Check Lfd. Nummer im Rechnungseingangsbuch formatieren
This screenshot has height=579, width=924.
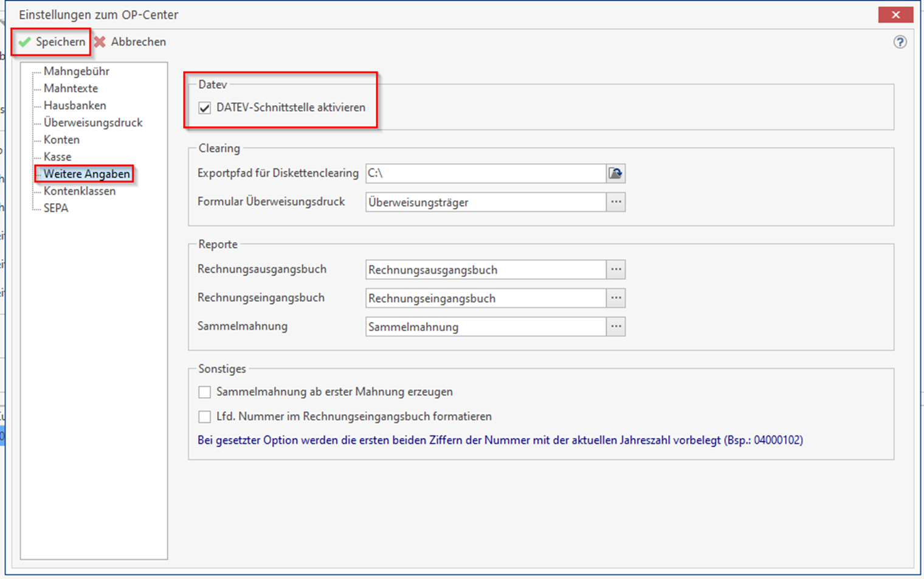click(x=205, y=417)
